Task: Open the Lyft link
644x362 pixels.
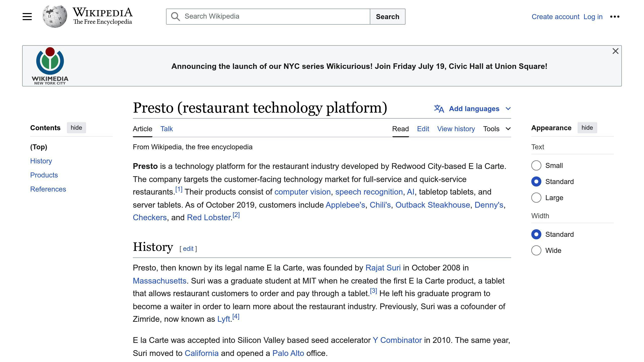Action: (224, 319)
